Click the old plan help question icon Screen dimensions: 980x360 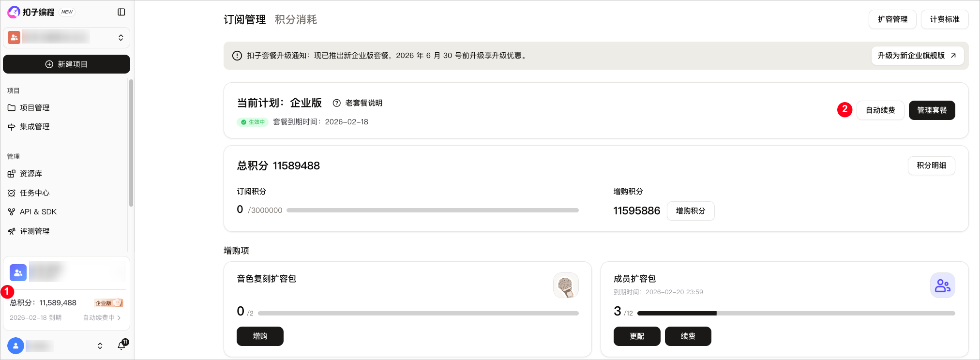click(x=337, y=103)
